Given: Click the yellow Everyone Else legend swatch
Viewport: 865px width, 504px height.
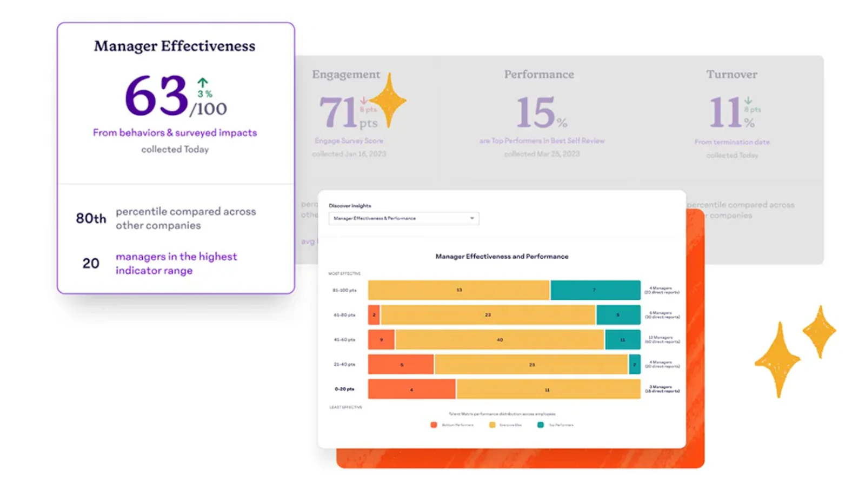Looking at the screenshot, I should (492, 425).
